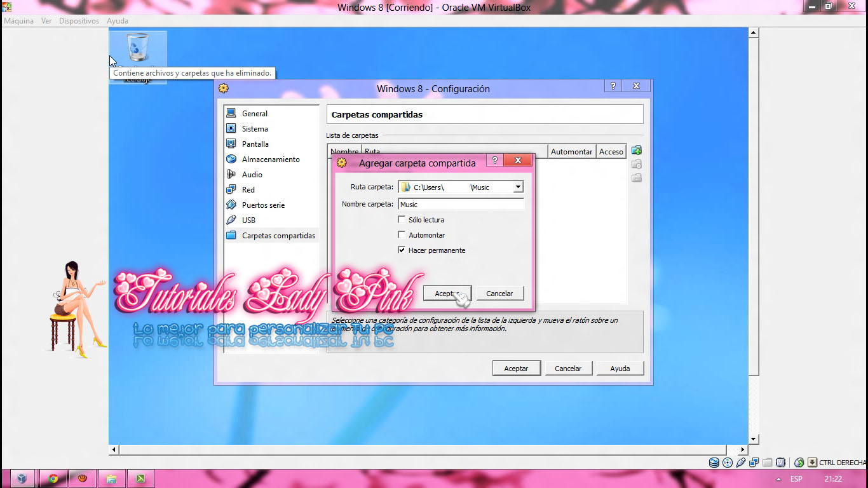Image resolution: width=868 pixels, height=488 pixels.
Task: Open File Explorer from the taskbar
Action: coord(112,479)
